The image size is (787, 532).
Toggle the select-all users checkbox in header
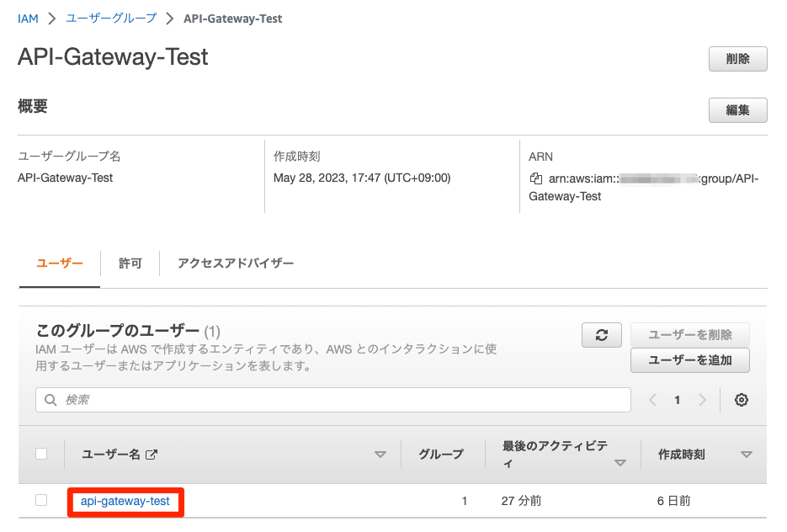41,454
